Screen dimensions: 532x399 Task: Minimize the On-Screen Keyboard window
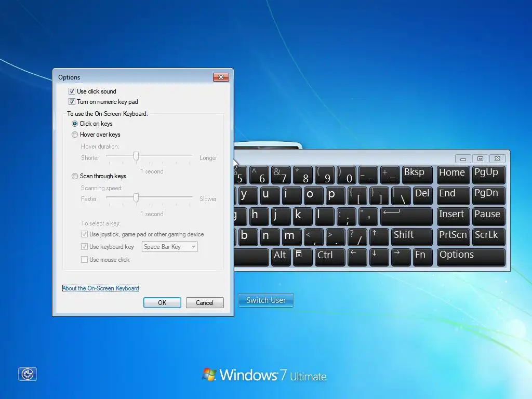click(463, 158)
